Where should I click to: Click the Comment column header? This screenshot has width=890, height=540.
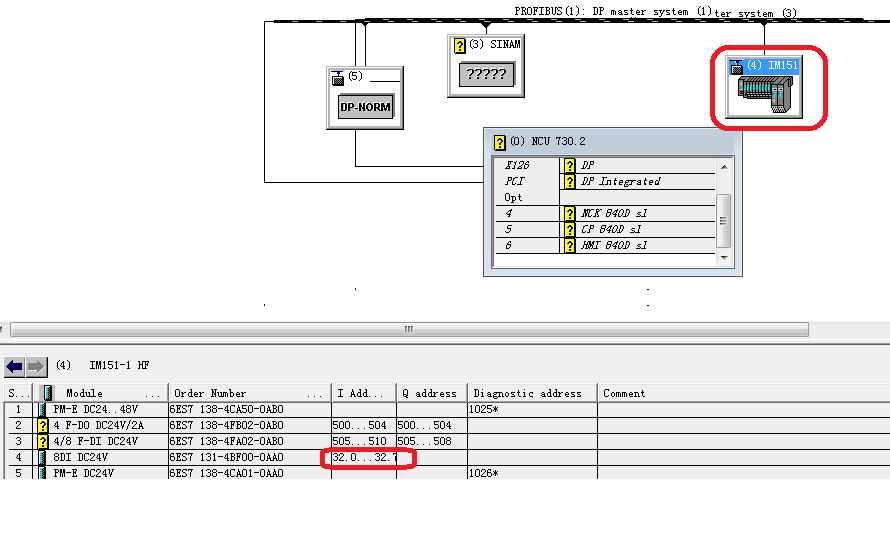[744, 393]
